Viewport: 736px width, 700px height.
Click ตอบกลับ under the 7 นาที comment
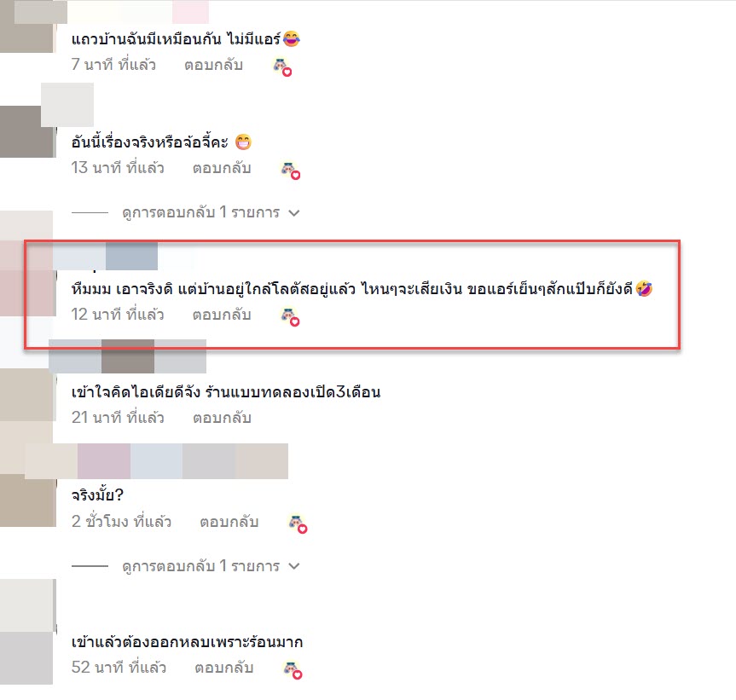213,65
